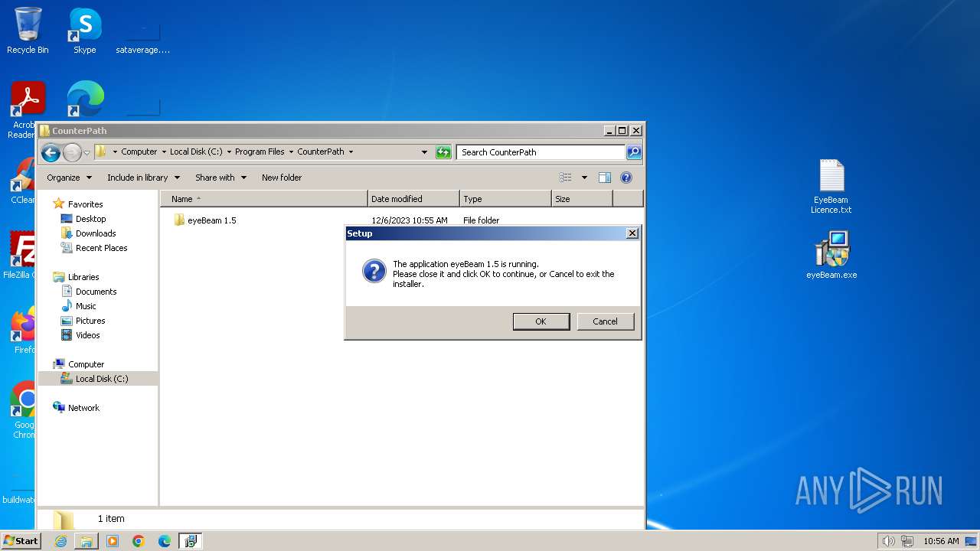The width and height of the screenshot is (980, 551).
Task: Select Favorites in the navigation pane
Action: coord(77,204)
